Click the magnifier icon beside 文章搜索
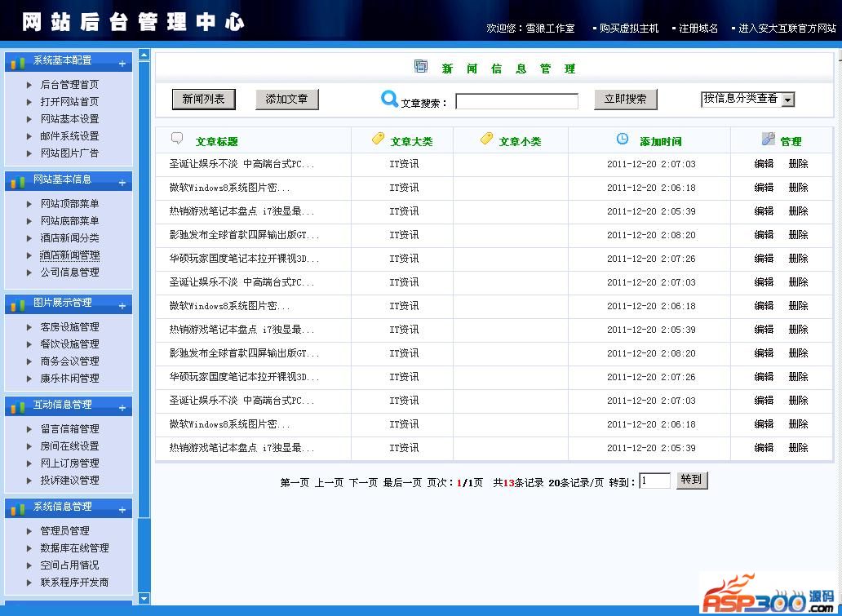Viewport: 842px width, 616px height. [x=389, y=100]
